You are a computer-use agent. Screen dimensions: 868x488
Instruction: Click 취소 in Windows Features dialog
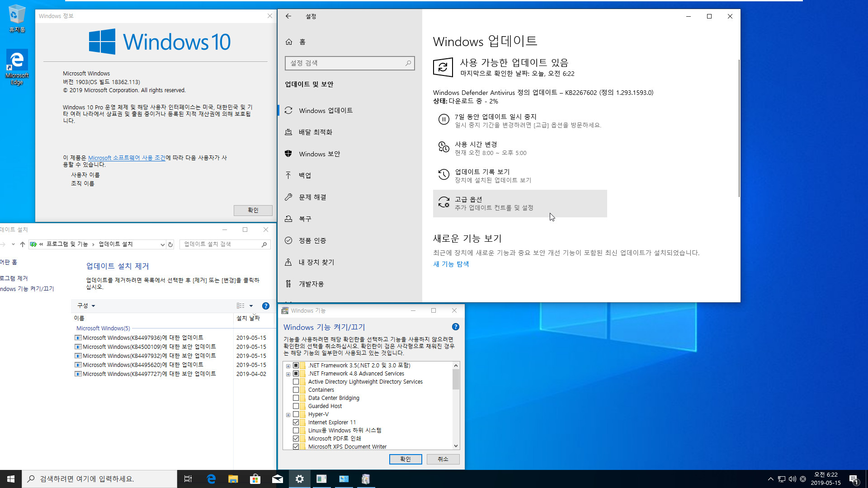click(x=443, y=460)
